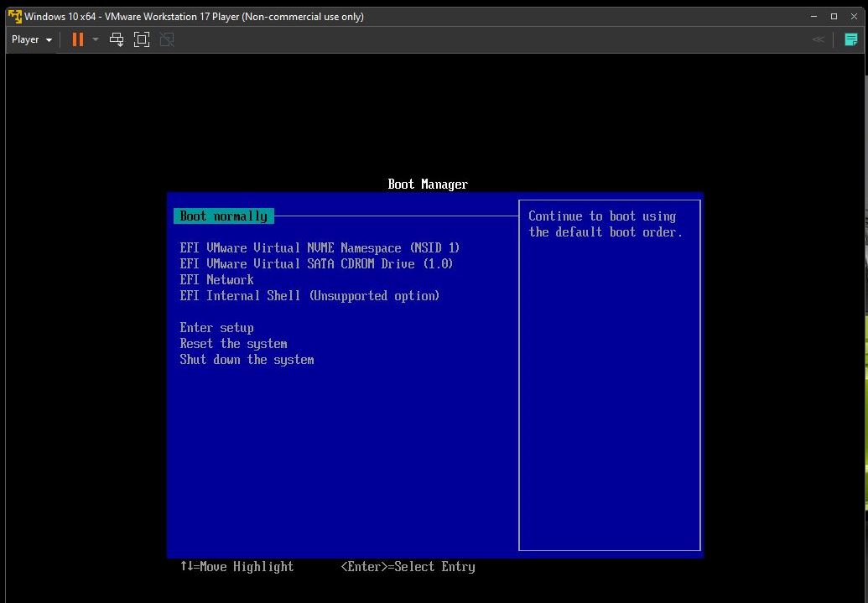This screenshot has height=603, width=868.
Task: Enter full screen mode icon
Action: click(x=142, y=39)
